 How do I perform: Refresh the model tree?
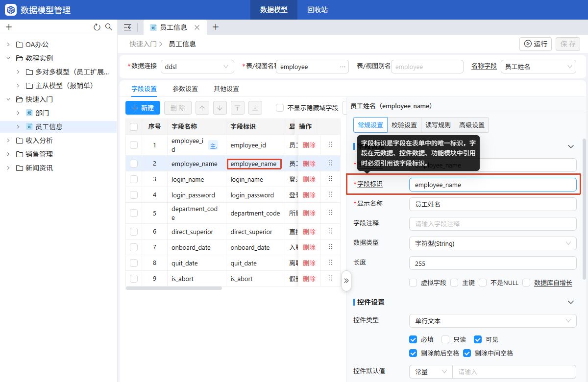[x=97, y=27]
